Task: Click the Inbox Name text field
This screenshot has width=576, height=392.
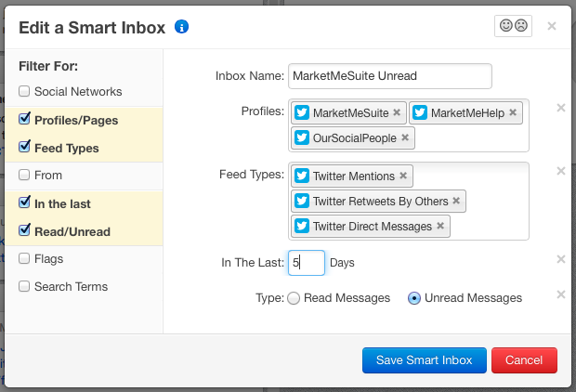Action: (390, 76)
